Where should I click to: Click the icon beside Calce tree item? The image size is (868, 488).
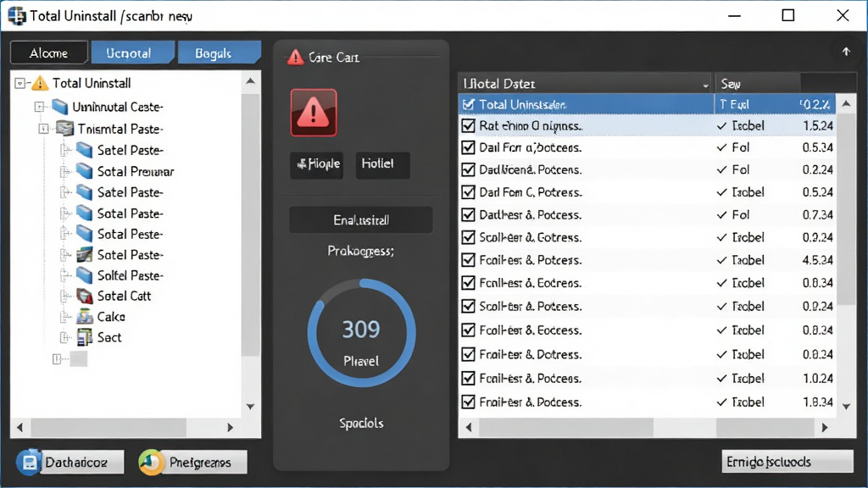pyautogui.click(x=84, y=317)
